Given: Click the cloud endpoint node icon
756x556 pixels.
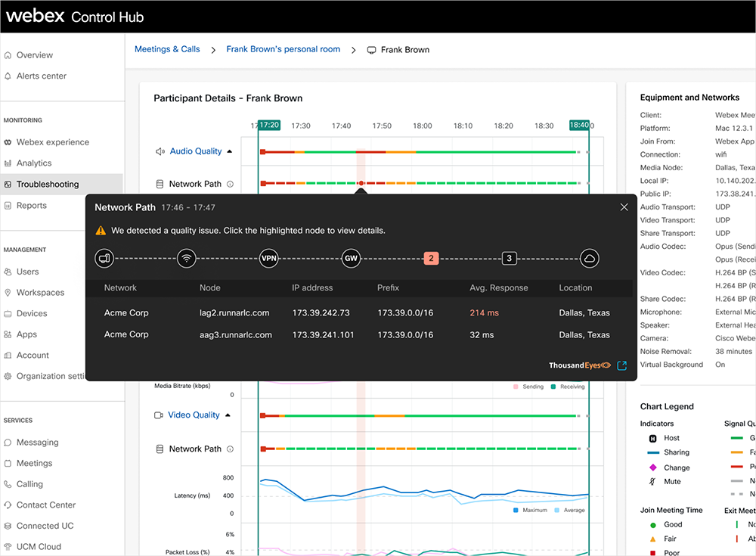Looking at the screenshot, I should click(590, 258).
